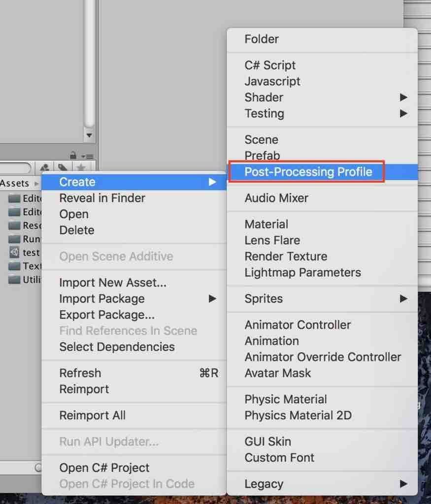431x504 pixels.
Task: Click the search by type icon
Action: (45, 167)
